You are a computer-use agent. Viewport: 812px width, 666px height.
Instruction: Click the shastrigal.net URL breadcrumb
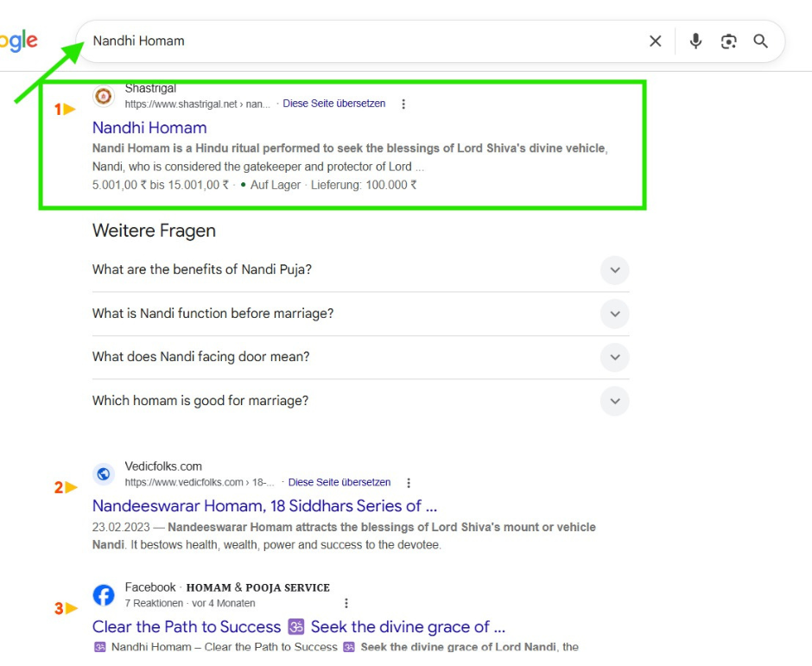click(x=197, y=105)
